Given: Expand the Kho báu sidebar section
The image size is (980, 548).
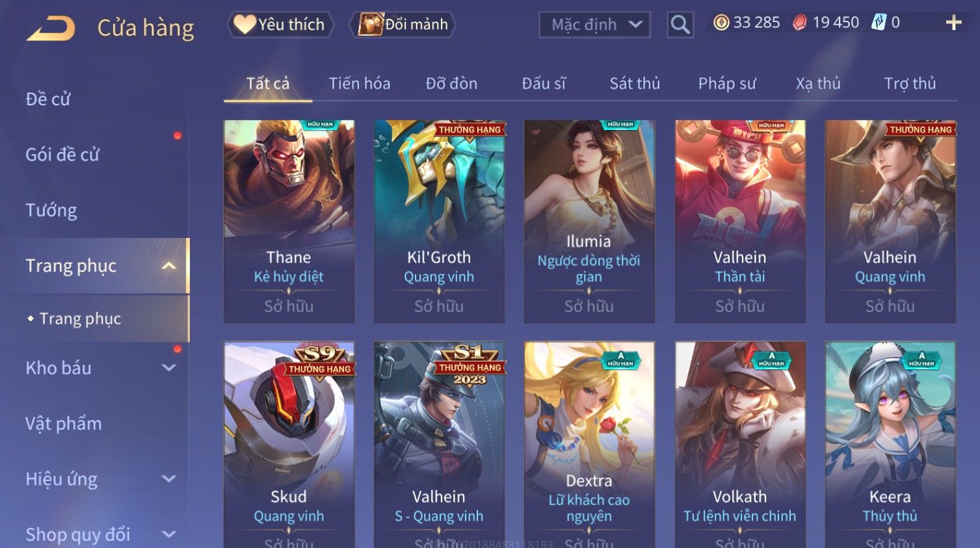Looking at the screenshot, I should tap(168, 368).
